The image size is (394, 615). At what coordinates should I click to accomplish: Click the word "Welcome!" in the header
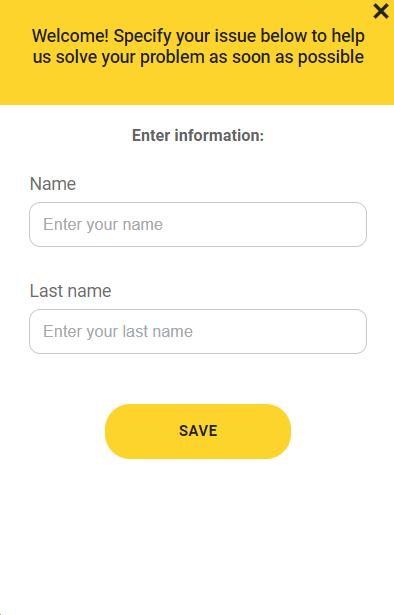tap(70, 36)
